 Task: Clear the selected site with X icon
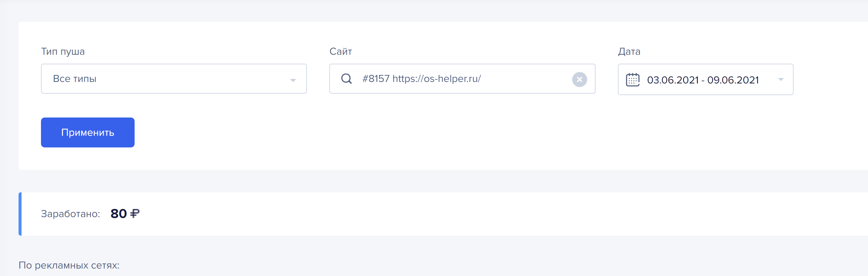click(579, 80)
